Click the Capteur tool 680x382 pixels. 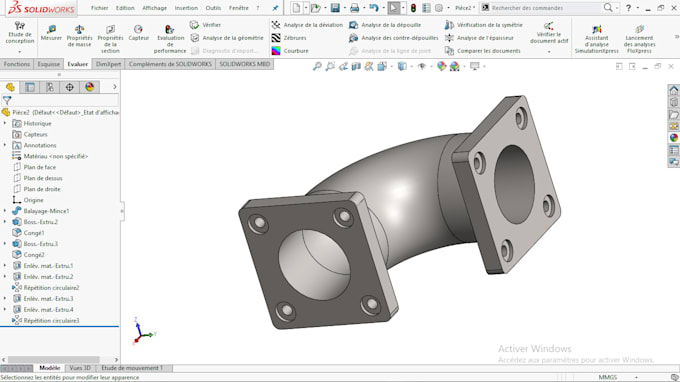[x=138, y=33]
